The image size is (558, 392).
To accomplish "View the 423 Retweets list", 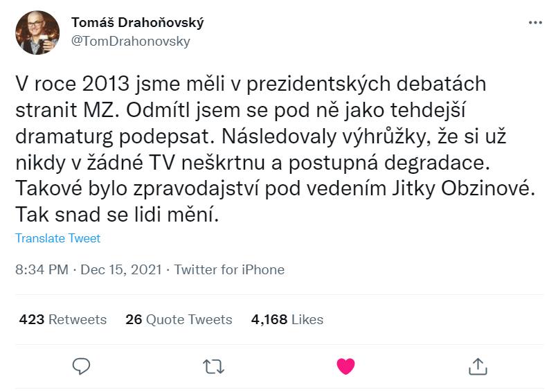I will coord(63,319).
